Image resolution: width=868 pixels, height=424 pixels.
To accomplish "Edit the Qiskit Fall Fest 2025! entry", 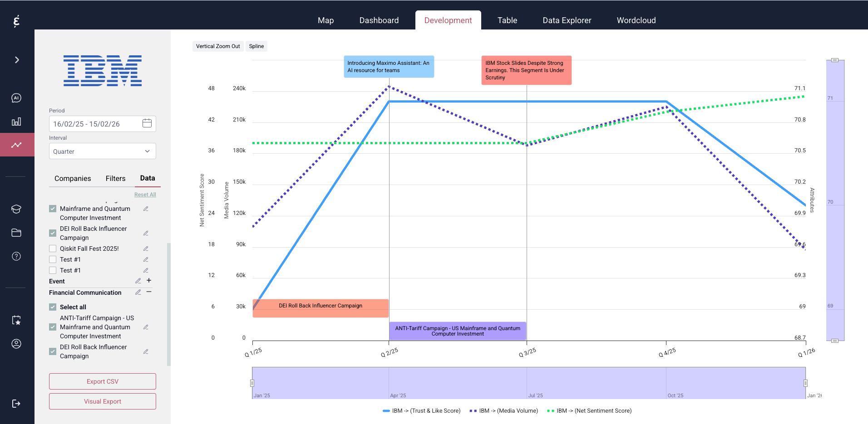I will pos(146,249).
